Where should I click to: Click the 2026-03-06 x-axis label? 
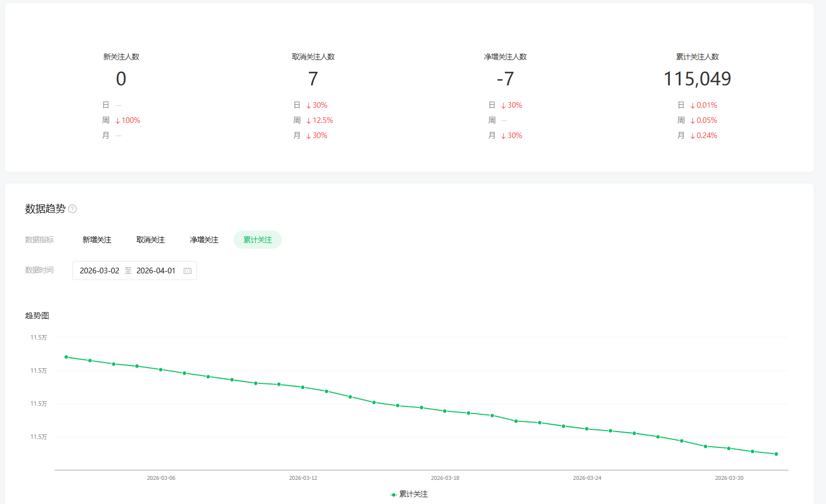point(161,478)
